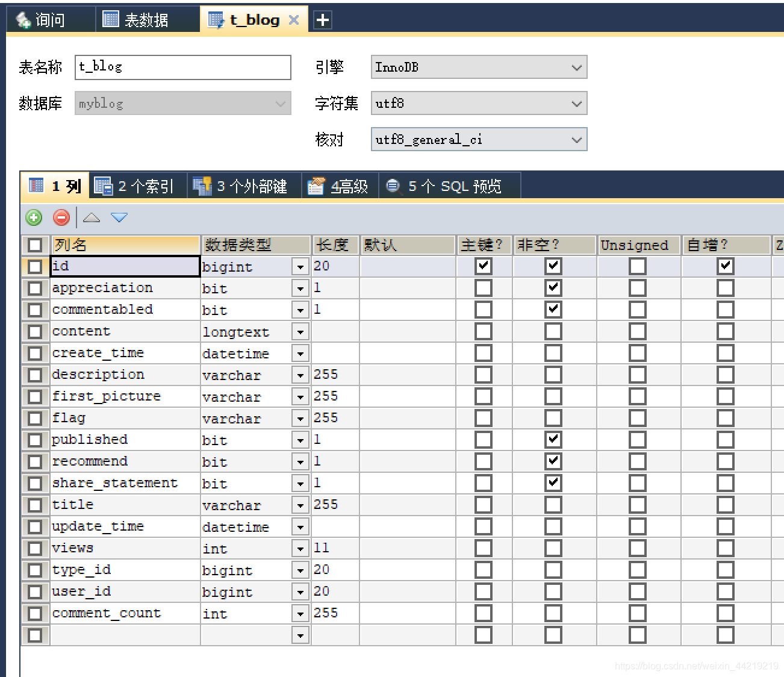Select the description column name cell

tap(125, 375)
